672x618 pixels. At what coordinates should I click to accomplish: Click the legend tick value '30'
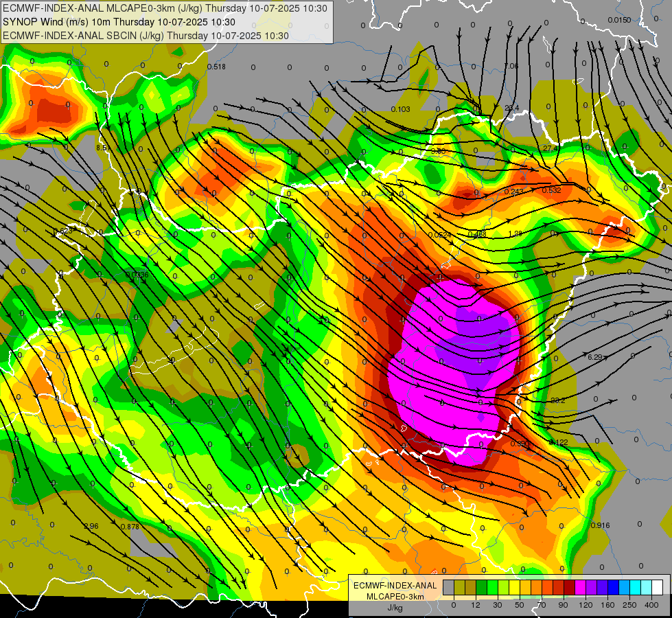click(497, 605)
